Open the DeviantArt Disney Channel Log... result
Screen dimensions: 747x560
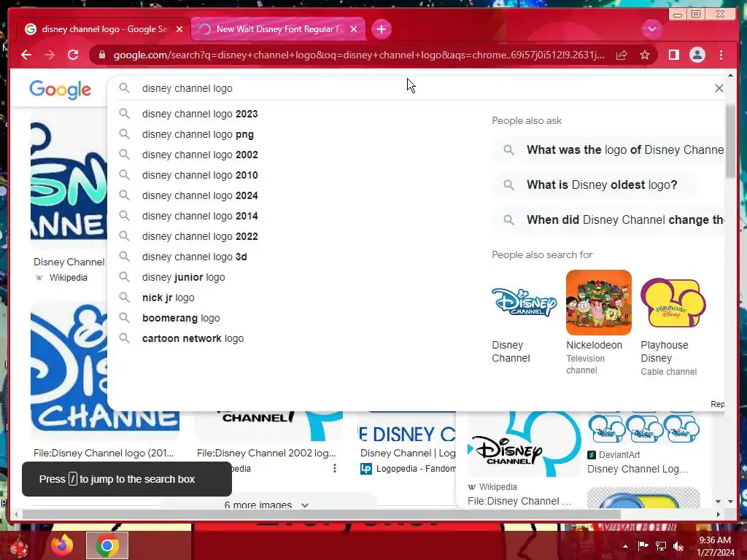pos(638,470)
